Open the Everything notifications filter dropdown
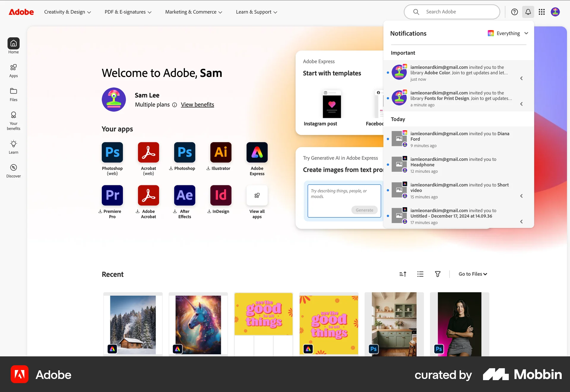 click(x=508, y=33)
